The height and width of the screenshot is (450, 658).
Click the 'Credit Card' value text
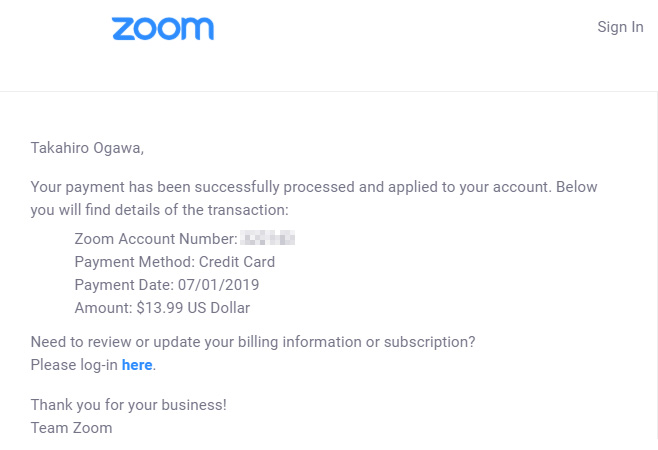pos(237,262)
